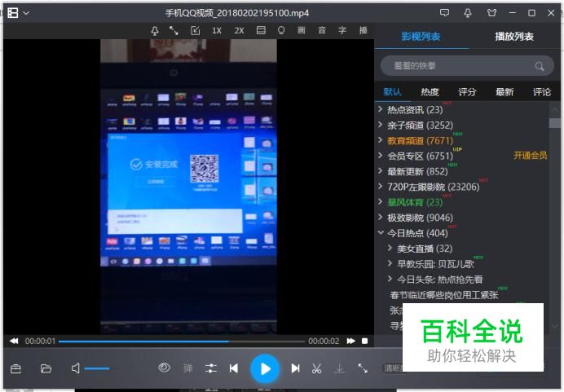This screenshot has width=564, height=392.
Task: Mute audio with the speaker icon
Action: (76, 368)
